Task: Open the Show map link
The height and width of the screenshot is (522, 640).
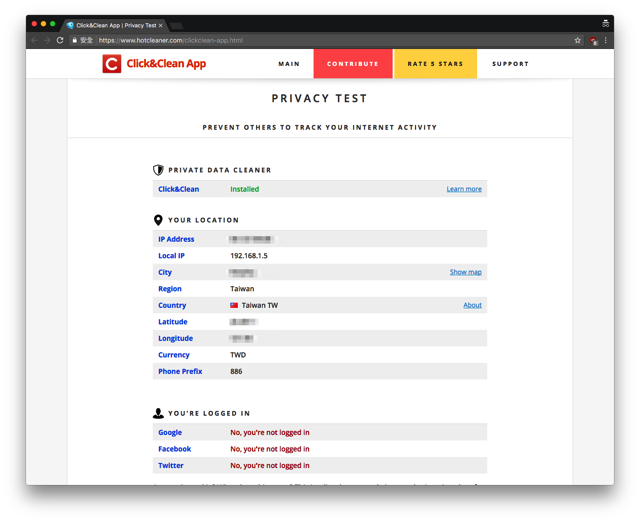Action: (x=465, y=272)
